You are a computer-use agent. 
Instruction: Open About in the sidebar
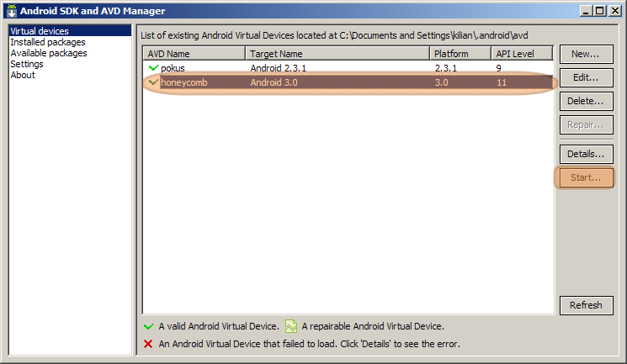[23, 75]
